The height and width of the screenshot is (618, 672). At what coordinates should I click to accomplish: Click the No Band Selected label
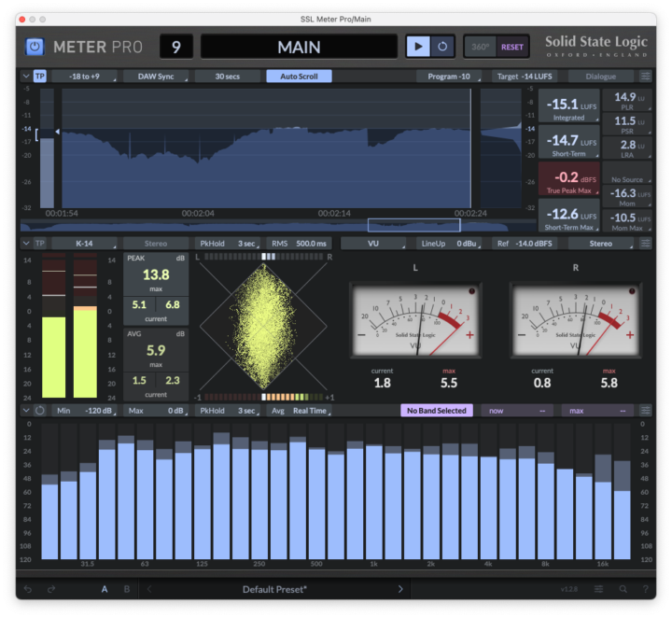pos(436,411)
